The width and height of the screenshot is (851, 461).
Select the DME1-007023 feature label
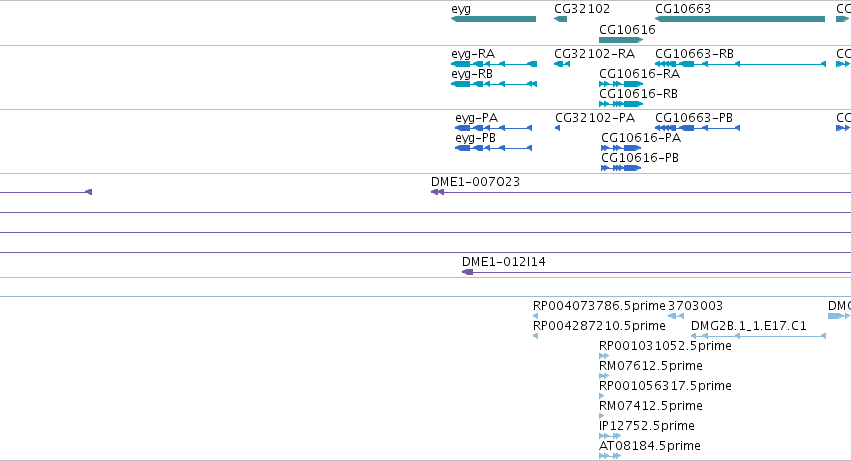[x=475, y=182]
